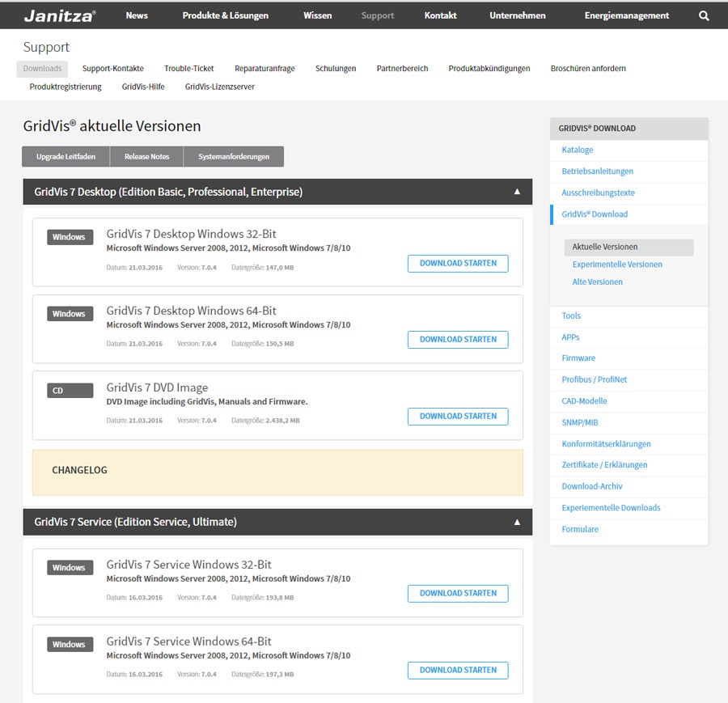Viewport: 728px width, 703px height.
Task: Go to Support-Kontakte
Action: (x=112, y=69)
